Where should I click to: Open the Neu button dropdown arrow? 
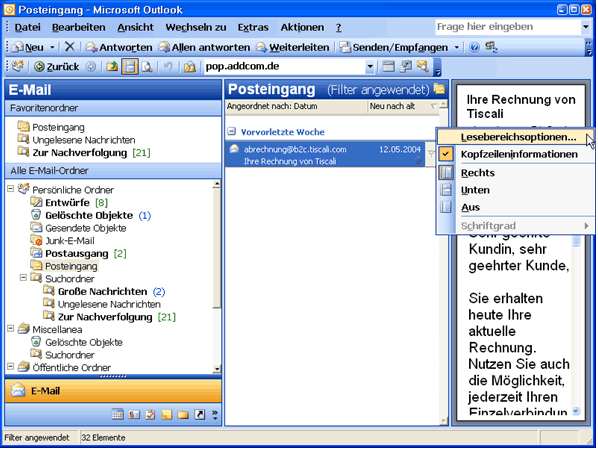pyautogui.click(x=52, y=47)
